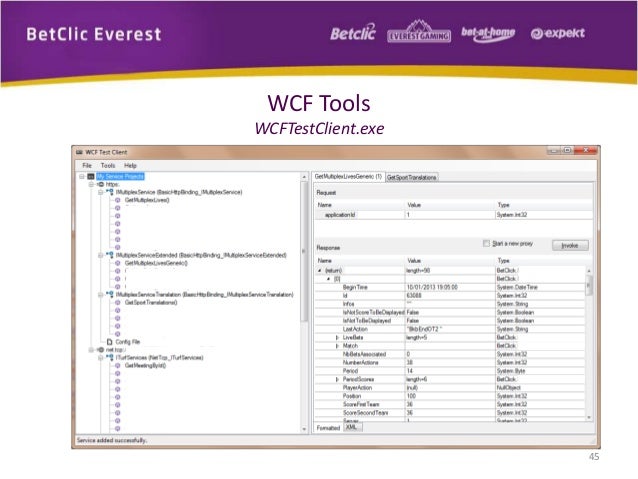Click the GetSportTranslations() operation icon
638x479 pixels.
pos(118,302)
